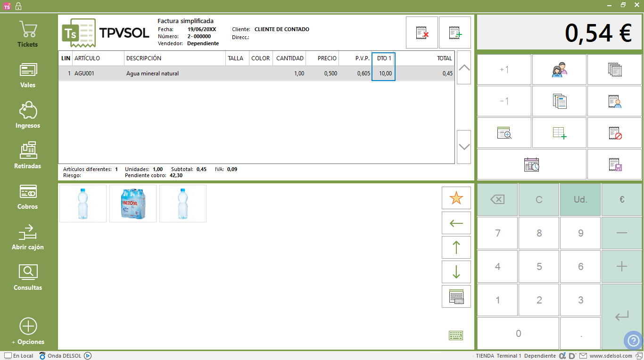Click number 0 on the keypad

pyautogui.click(x=518, y=333)
